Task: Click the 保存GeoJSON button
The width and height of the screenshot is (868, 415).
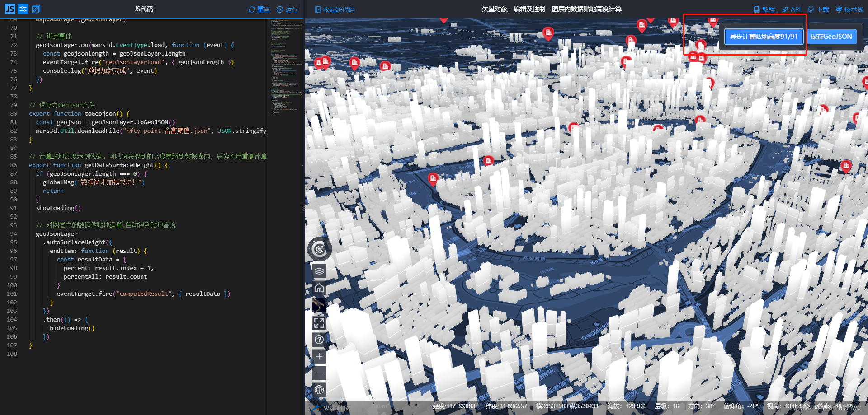Action: point(831,37)
